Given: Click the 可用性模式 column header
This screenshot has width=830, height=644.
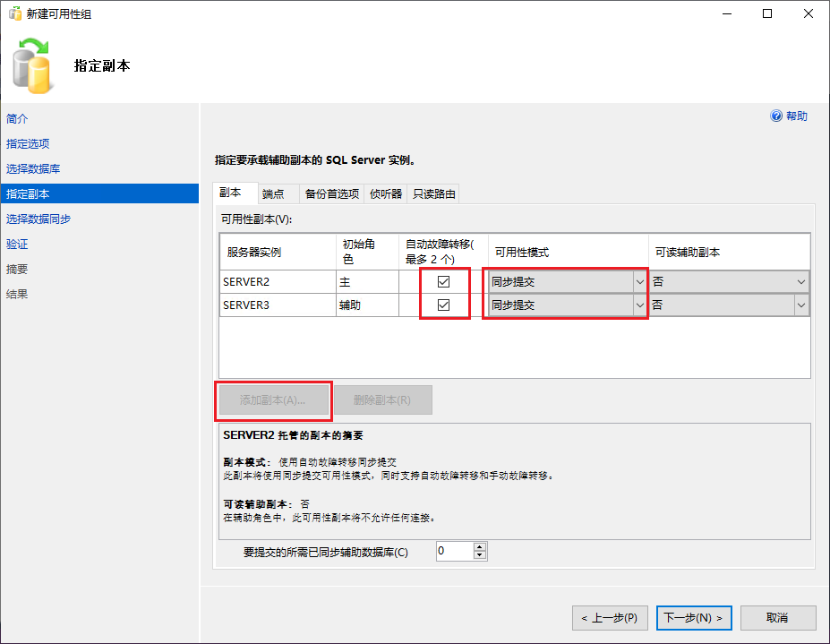Looking at the screenshot, I should (569, 252).
